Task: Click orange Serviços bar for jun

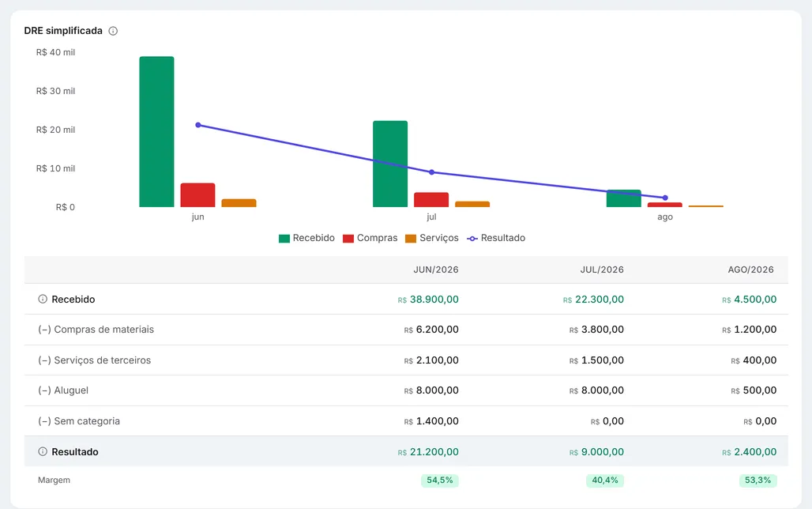Action: pos(239,203)
